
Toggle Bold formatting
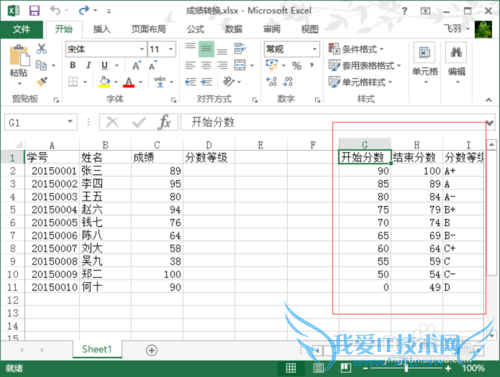tap(73, 65)
